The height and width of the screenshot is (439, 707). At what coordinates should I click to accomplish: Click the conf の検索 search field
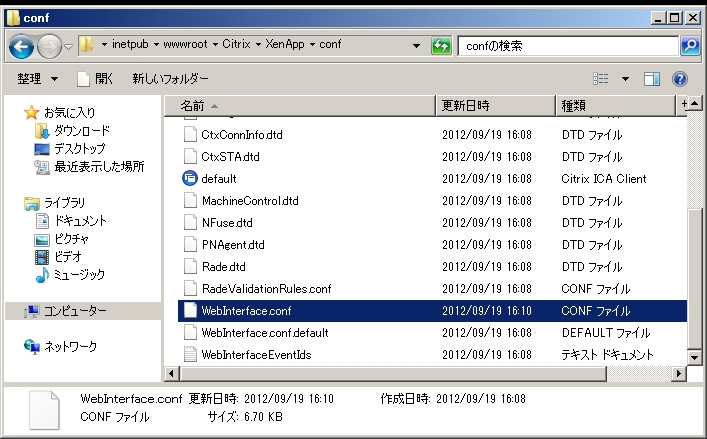[x=566, y=46]
